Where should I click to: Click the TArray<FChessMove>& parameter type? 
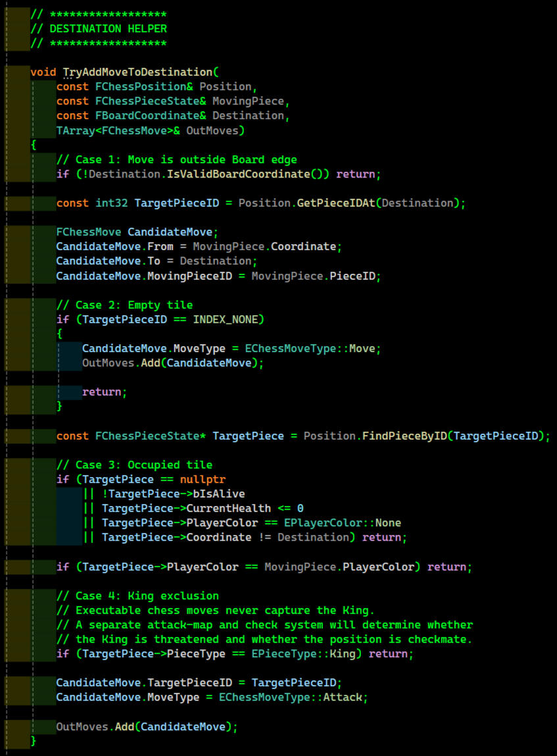pos(118,131)
